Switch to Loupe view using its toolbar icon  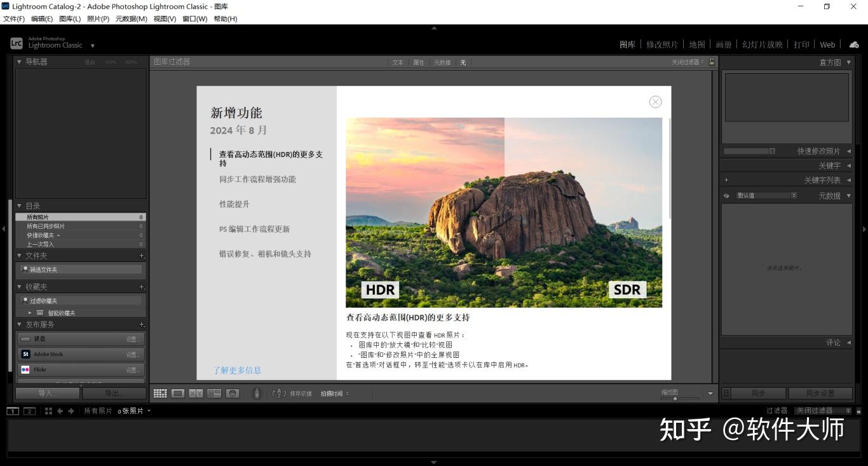[x=178, y=393]
